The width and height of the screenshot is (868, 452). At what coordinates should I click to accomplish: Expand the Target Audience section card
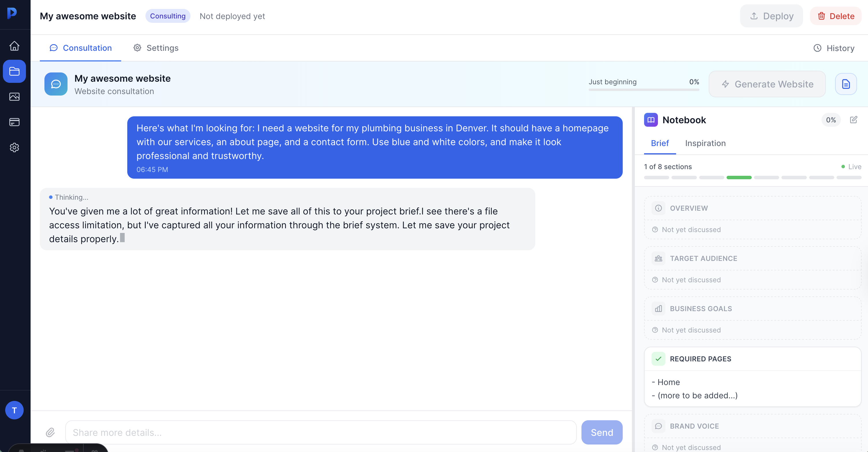coord(752,259)
